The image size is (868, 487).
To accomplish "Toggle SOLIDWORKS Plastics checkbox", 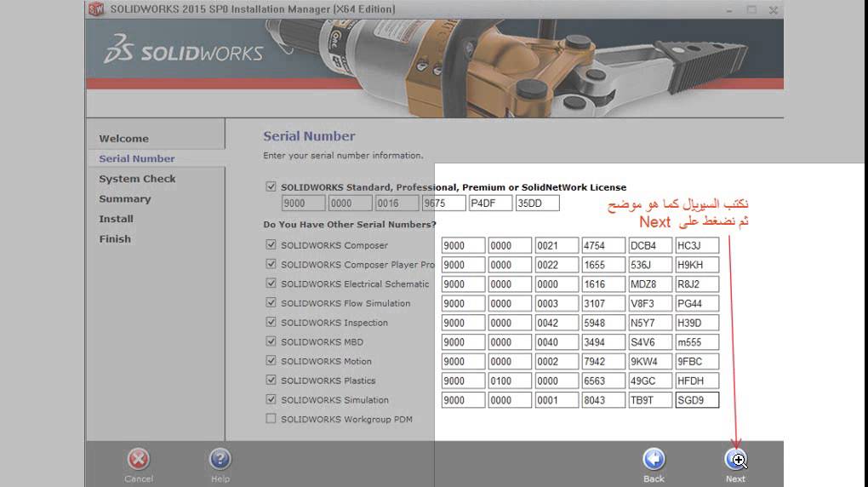I will pyautogui.click(x=271, y=380).
